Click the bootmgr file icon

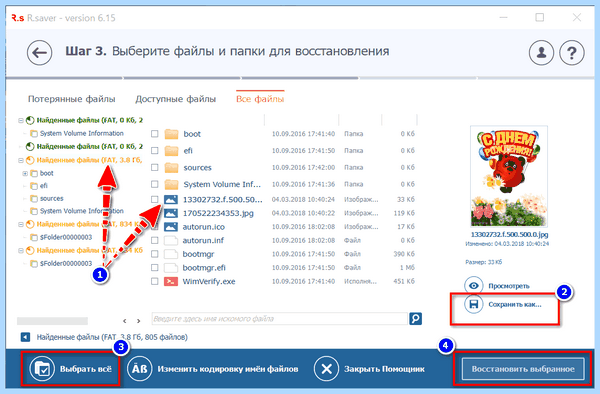point(171,254)
